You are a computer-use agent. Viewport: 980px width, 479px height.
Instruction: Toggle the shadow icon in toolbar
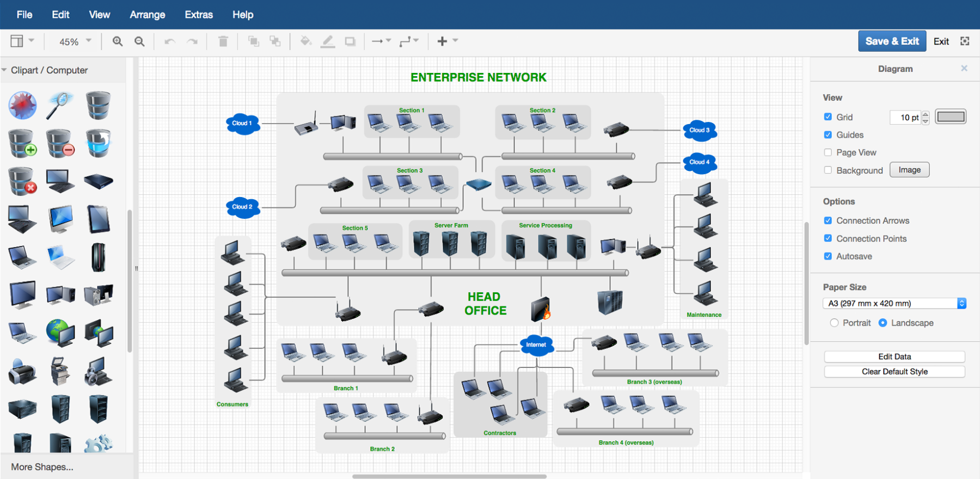click(350, 41)
